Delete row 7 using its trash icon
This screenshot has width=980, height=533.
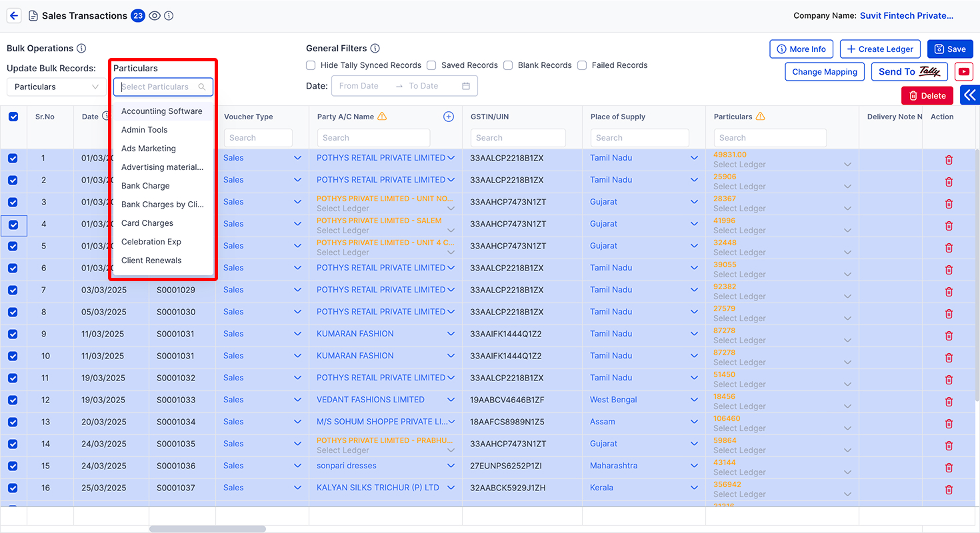pos(949,292)
